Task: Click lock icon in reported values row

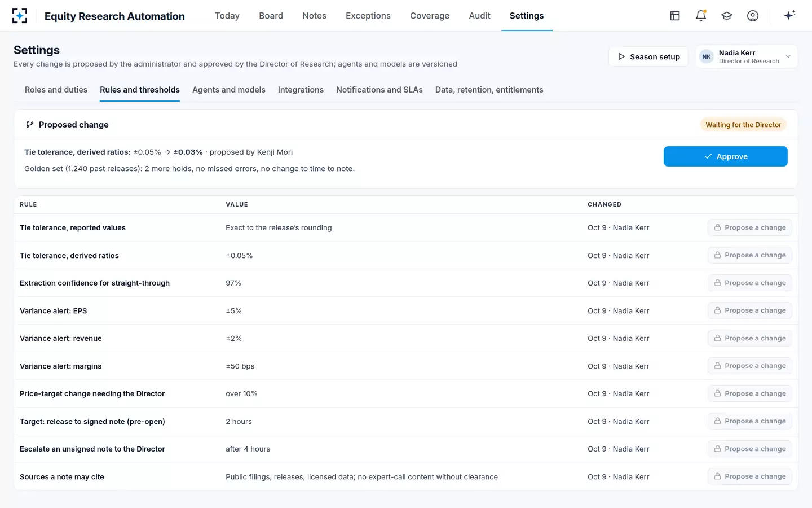Action: [x=717, y=227]
